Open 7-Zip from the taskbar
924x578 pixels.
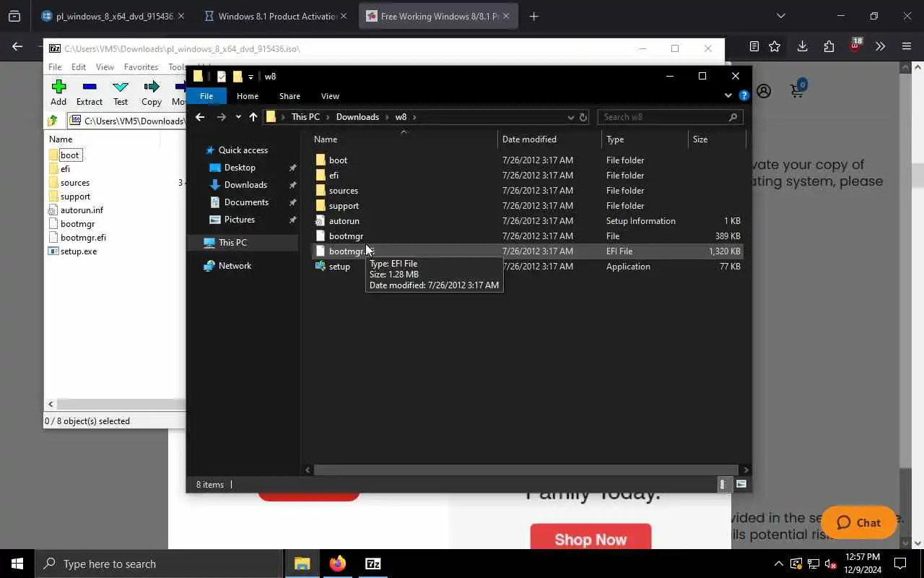pyautogui.click(x=373, y=564)
